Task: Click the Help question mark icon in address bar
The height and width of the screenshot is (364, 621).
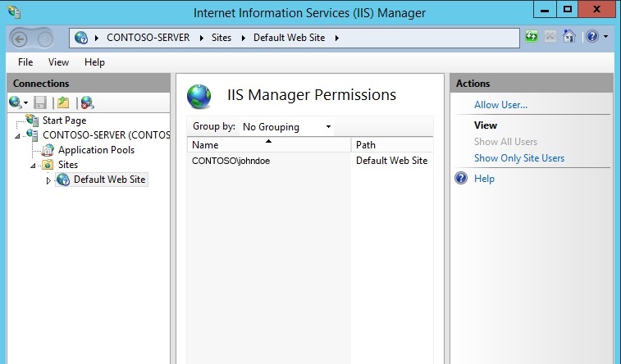Action: pos(591,38)
